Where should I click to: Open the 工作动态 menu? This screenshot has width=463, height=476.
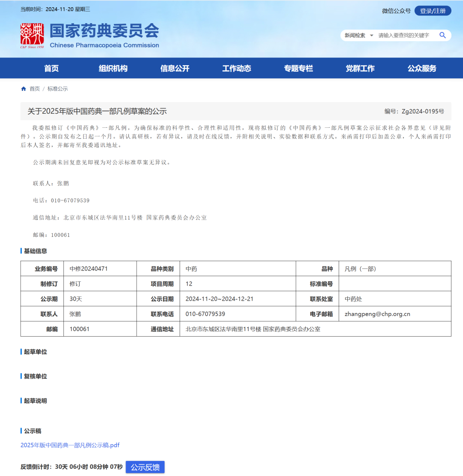236,68
